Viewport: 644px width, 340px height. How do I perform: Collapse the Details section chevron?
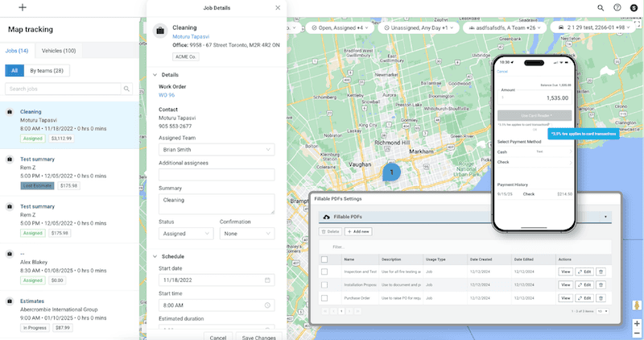pyautogui.click(x=155, y=74)
